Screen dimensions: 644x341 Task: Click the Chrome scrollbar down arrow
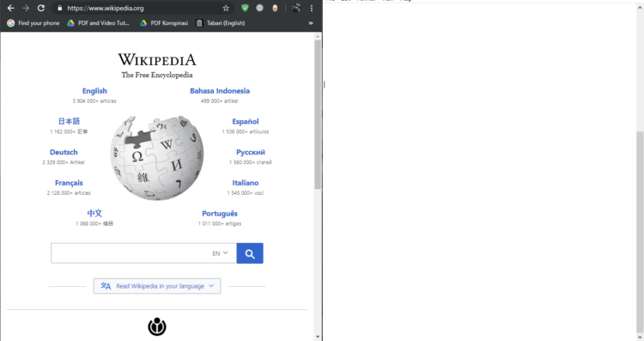click(318, 337)
